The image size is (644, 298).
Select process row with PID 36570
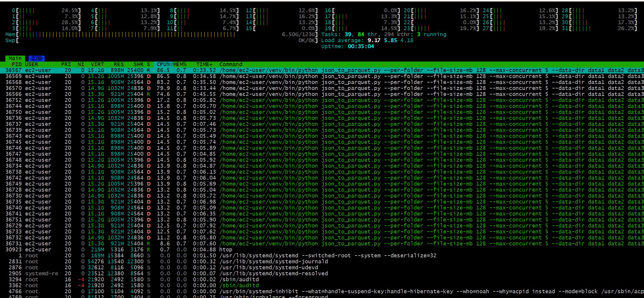coord(322,88)
